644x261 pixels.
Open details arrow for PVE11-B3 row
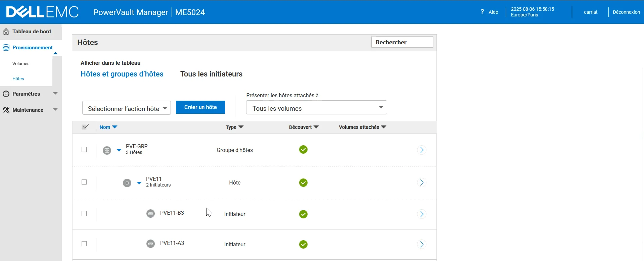click(422, 214)
